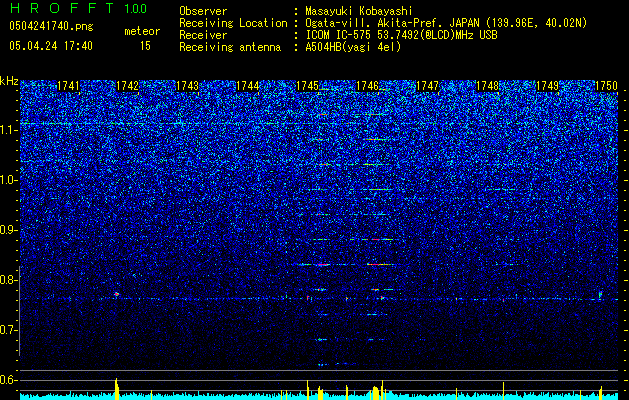Click the 1746 time marker

(x=367, y=86)
